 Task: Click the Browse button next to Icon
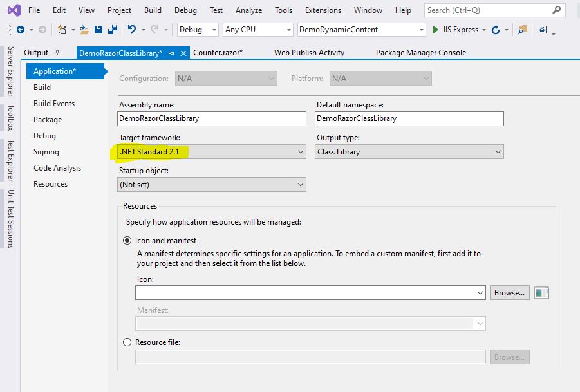pyautogui.click(x=510, y=293)
